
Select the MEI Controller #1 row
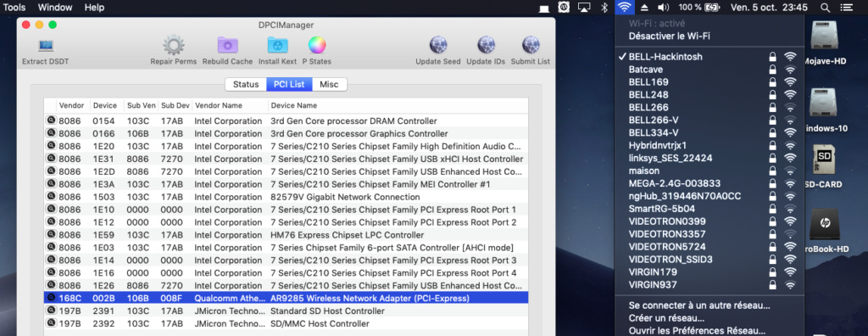point(287,184)
